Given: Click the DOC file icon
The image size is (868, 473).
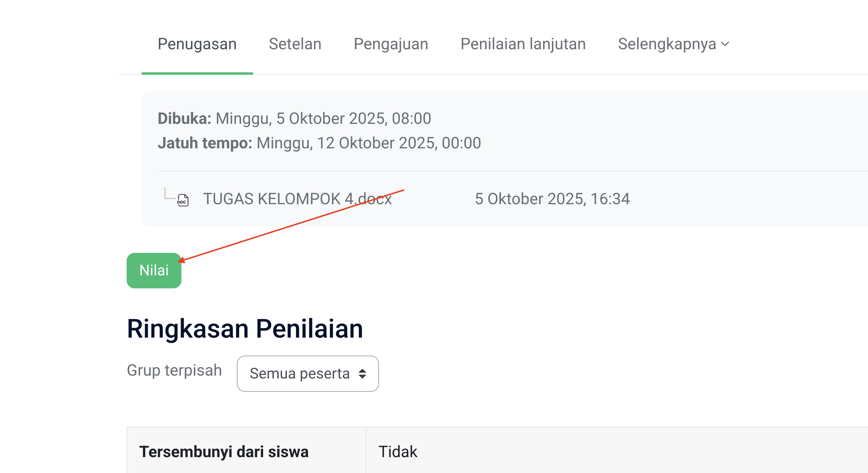Looking at the screenshot, I should (183, 200).
